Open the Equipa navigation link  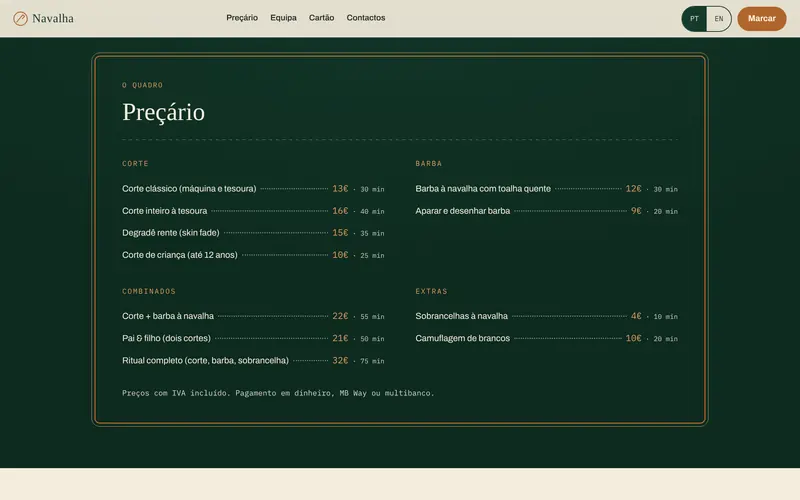point(283,18)
